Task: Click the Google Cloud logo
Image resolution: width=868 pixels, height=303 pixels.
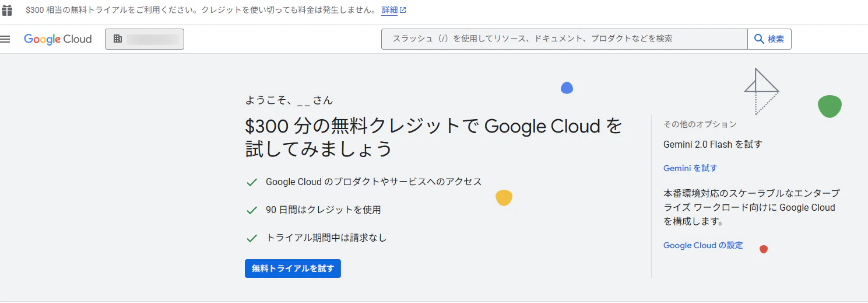Action: 58,39
